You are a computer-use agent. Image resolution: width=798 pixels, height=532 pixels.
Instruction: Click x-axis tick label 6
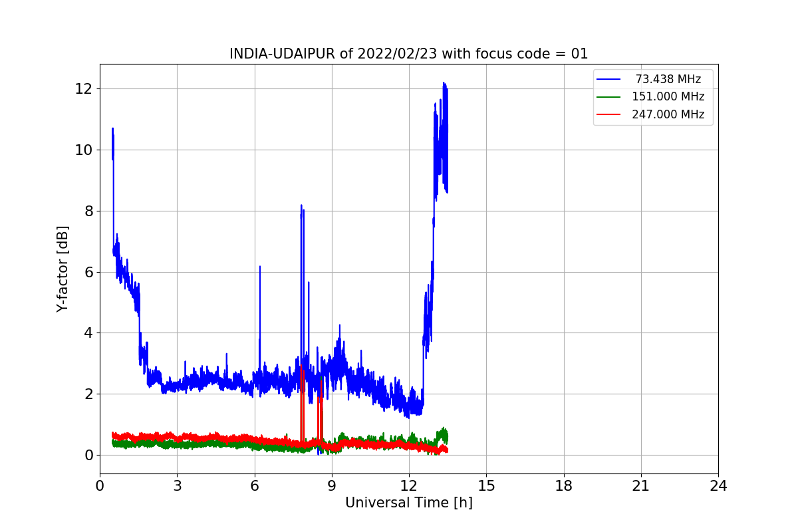tap(254, 485)
